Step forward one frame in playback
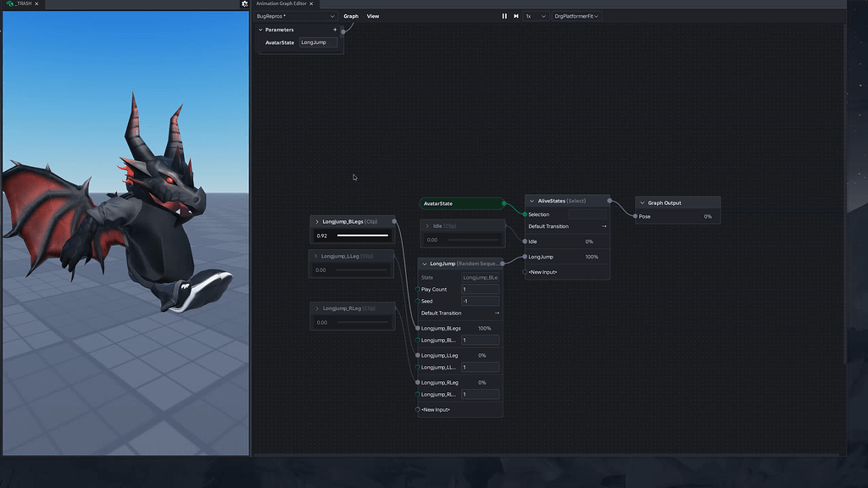Viewport: 868px width, 488px height. point(516,16)
